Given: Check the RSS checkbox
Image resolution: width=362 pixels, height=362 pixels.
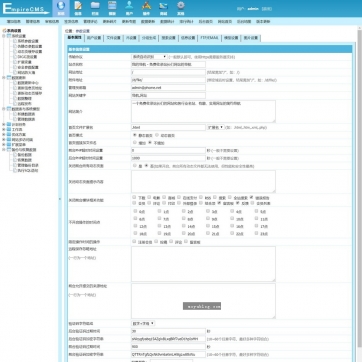Looking at the screenshot, I should pos(202,197).
